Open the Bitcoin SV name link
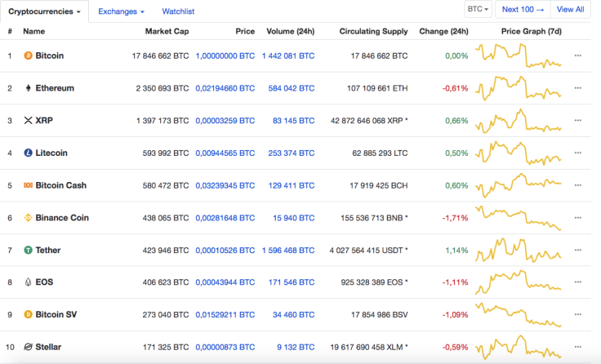 point(56,314)
